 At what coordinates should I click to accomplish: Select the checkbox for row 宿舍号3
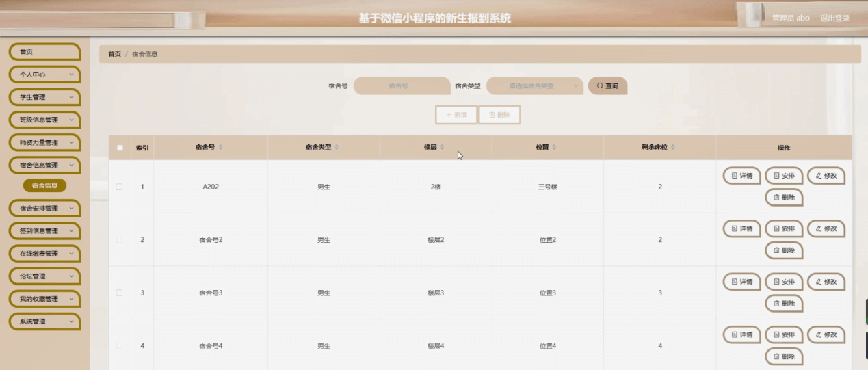tap(119, 293)
